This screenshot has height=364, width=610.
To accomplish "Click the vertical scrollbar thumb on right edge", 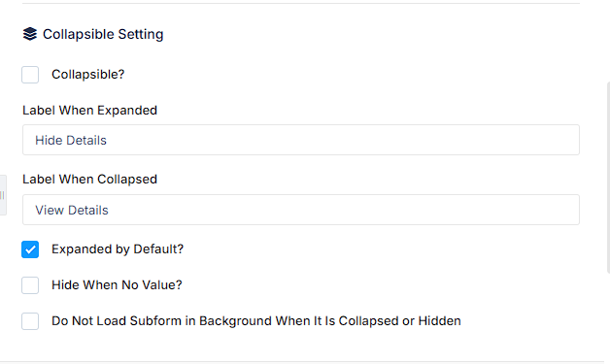I will [x=608, y=178].
